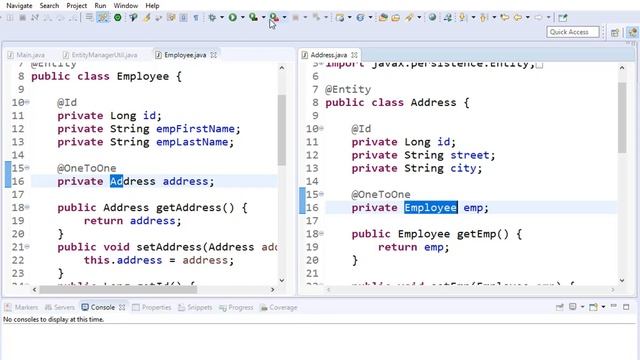Open the Progress view tab

pyautogui.click(x=236, y=307)
